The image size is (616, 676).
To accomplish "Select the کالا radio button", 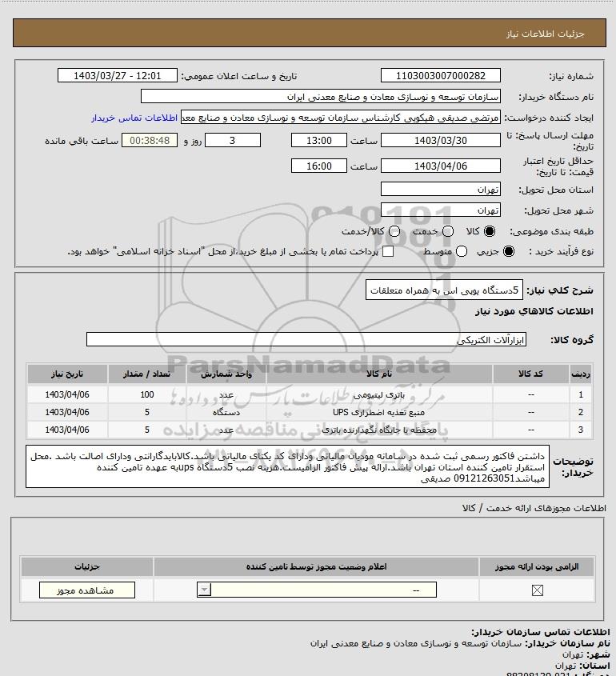I will point(490,231).
